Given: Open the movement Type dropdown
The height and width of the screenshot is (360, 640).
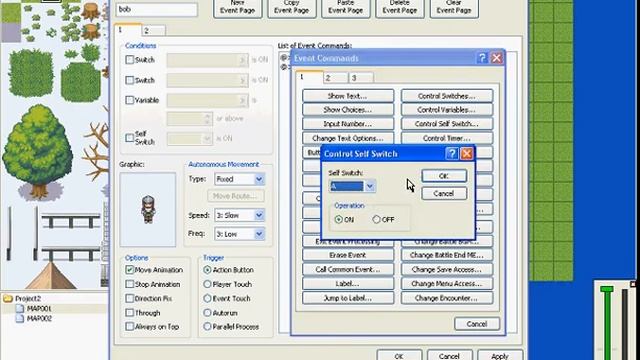Looking at the screenshot, I should [x=259, y=179].
